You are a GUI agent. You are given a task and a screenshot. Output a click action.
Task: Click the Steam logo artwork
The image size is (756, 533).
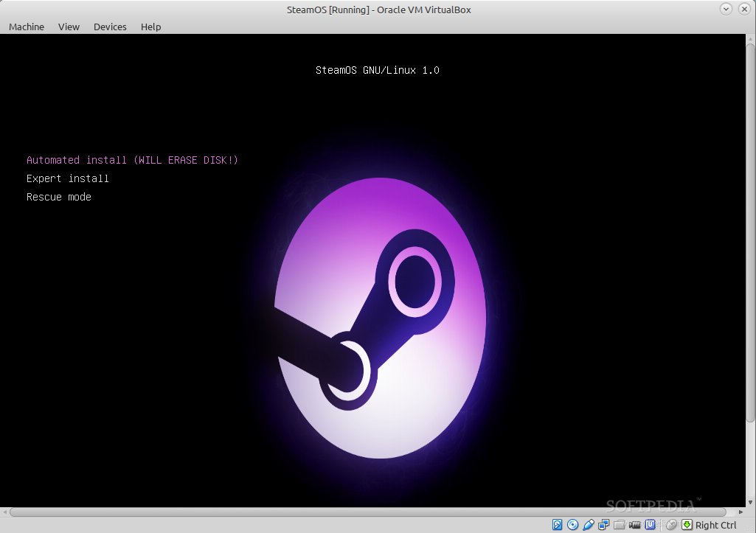378,317
